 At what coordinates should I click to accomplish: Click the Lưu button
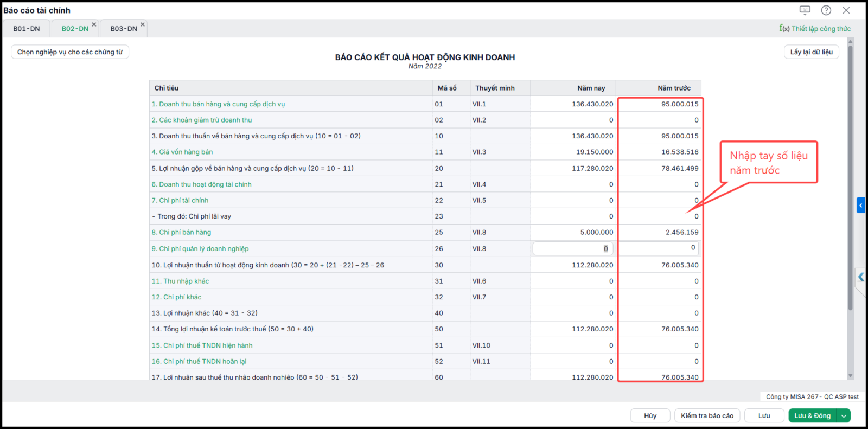tap(764, 416)
